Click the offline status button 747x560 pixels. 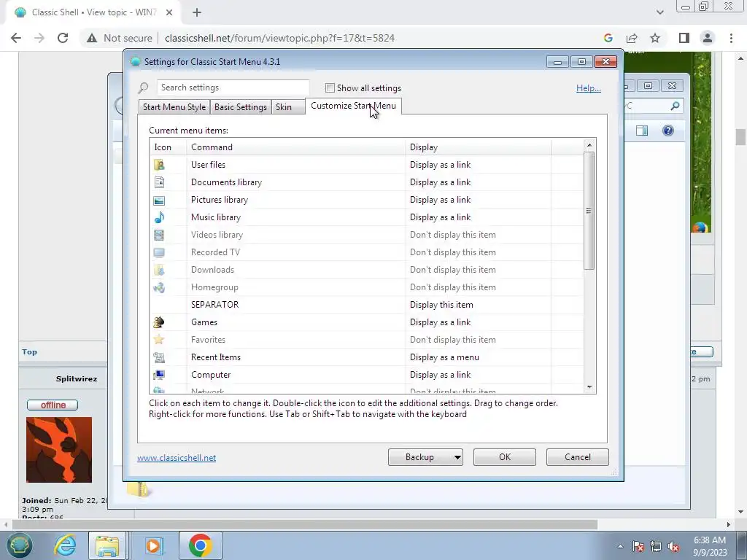pyautogui.click(x=53, y=405)
